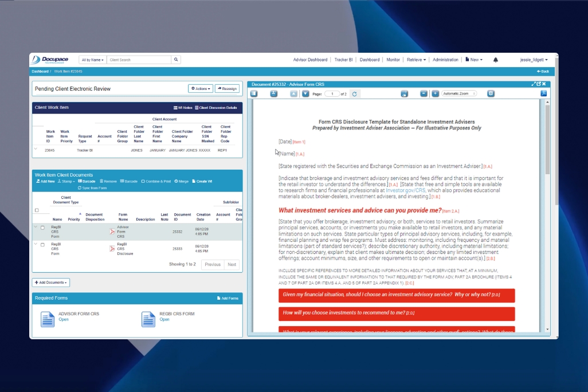
Task: Open the Retrieve menu
Action: (416, 60)
